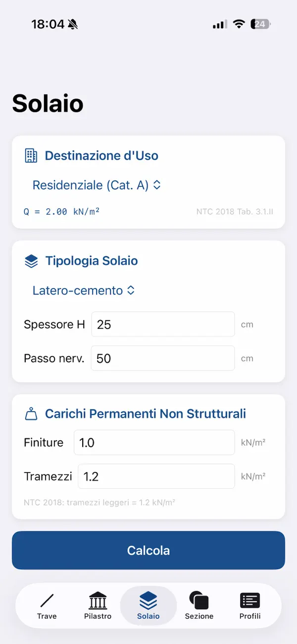The image size is (297, 644).
Task: Click the Finiture load value field
Action: pos(154,442)
